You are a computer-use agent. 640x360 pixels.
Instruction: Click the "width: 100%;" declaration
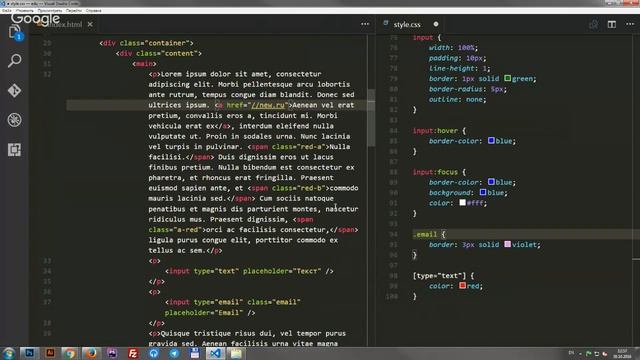click(453, 47)
